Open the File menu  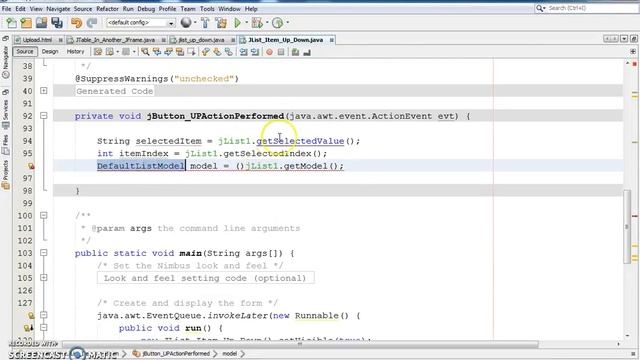point(6,9)
